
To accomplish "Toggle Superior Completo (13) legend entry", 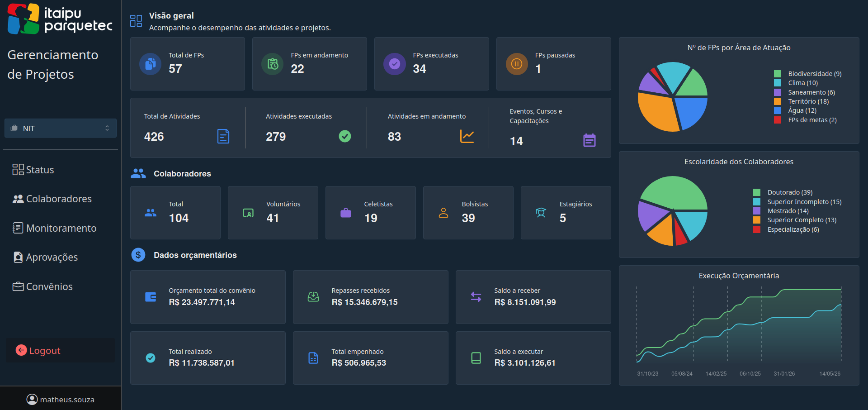I will click(x=795, y=220).
